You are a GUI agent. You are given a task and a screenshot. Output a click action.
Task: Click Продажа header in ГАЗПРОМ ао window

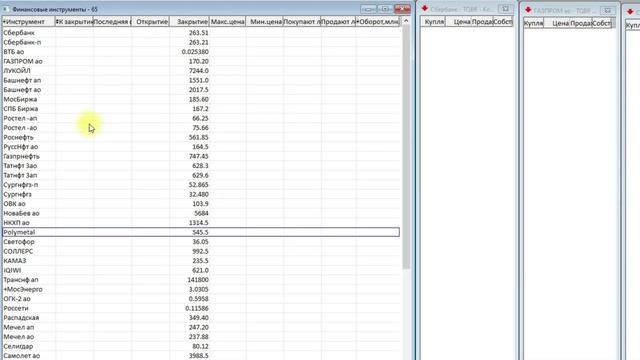[580, 23]
